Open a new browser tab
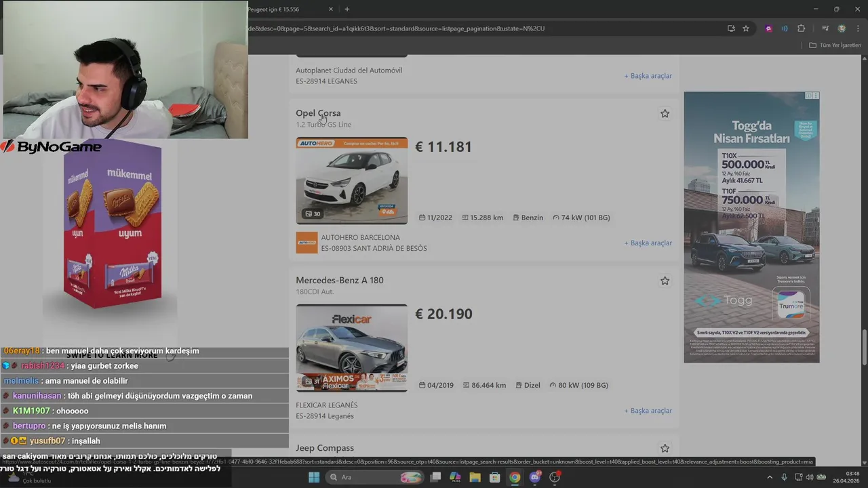The height and width of the screenshot is (488, 868). pyautogui.click(x=347, y=9)
